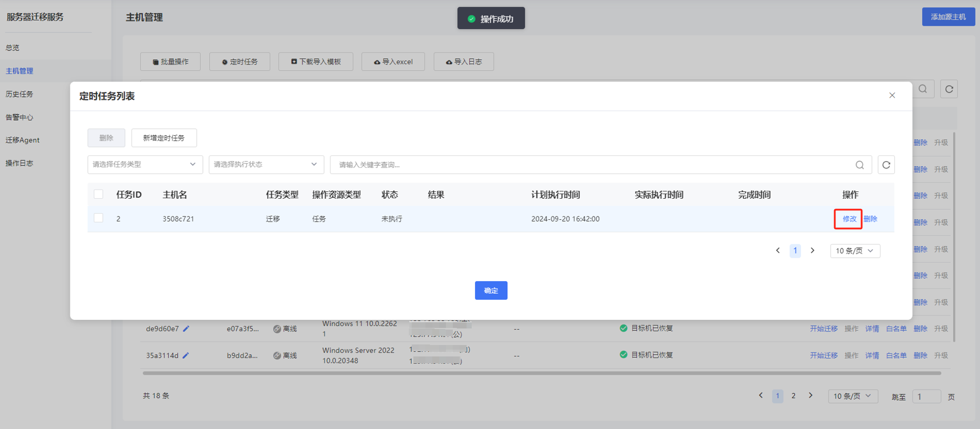Refresh the host management list

pos(949,89)
